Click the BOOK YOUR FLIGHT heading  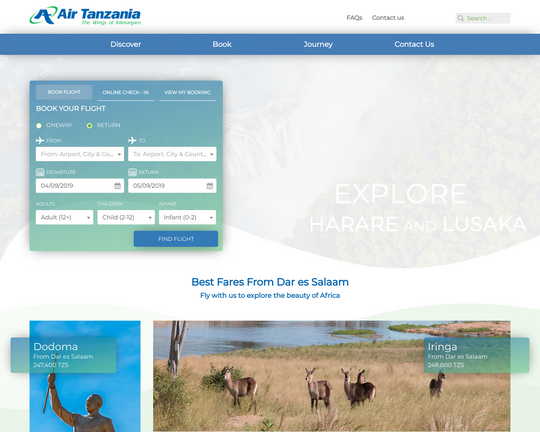[71, 109]
